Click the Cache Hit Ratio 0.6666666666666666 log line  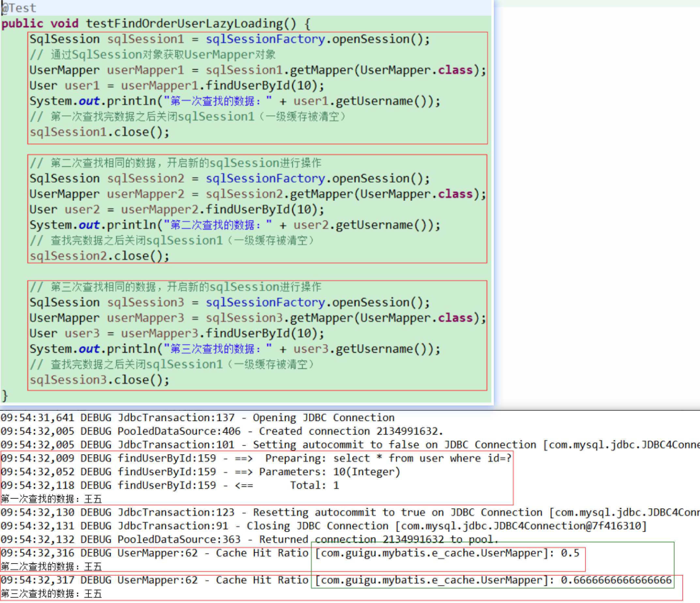pos(336,580)
